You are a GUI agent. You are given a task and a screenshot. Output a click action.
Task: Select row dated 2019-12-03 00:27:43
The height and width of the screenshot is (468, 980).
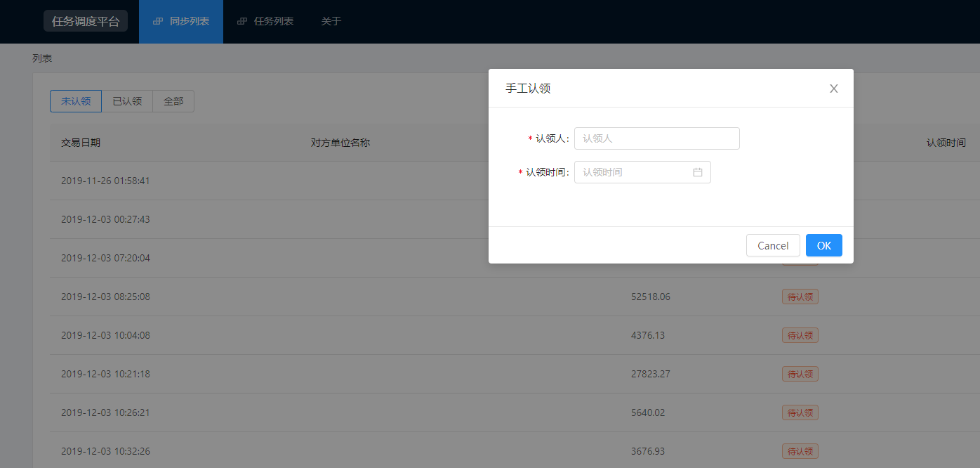pyautogui.click(x=515, y=219)
